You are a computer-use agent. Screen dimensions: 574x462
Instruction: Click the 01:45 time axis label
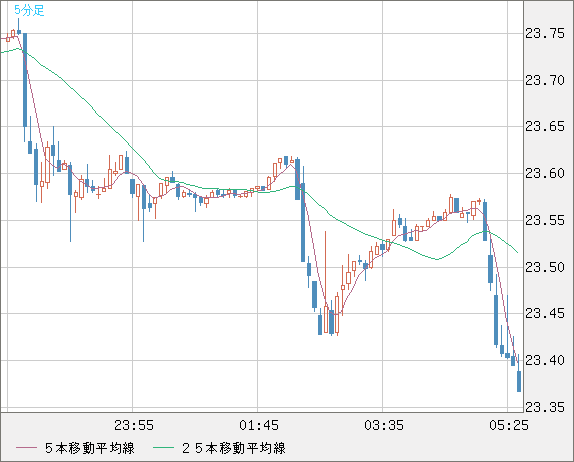259,425
